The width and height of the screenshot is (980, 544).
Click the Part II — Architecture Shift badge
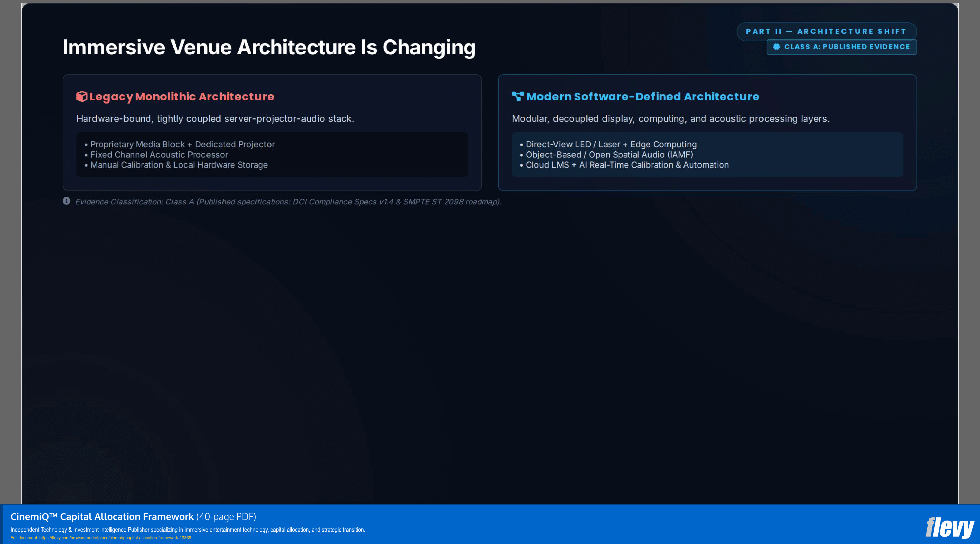826,32
